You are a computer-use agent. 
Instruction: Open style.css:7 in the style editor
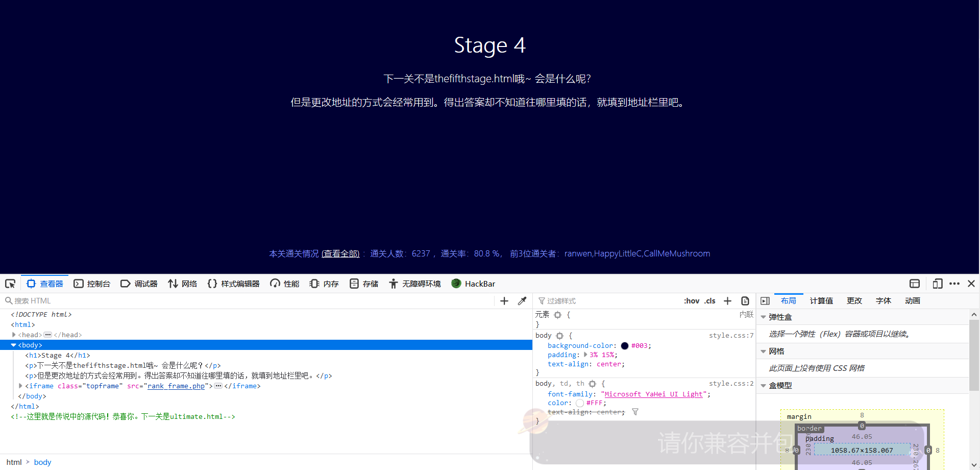click(x=731, y=336)
